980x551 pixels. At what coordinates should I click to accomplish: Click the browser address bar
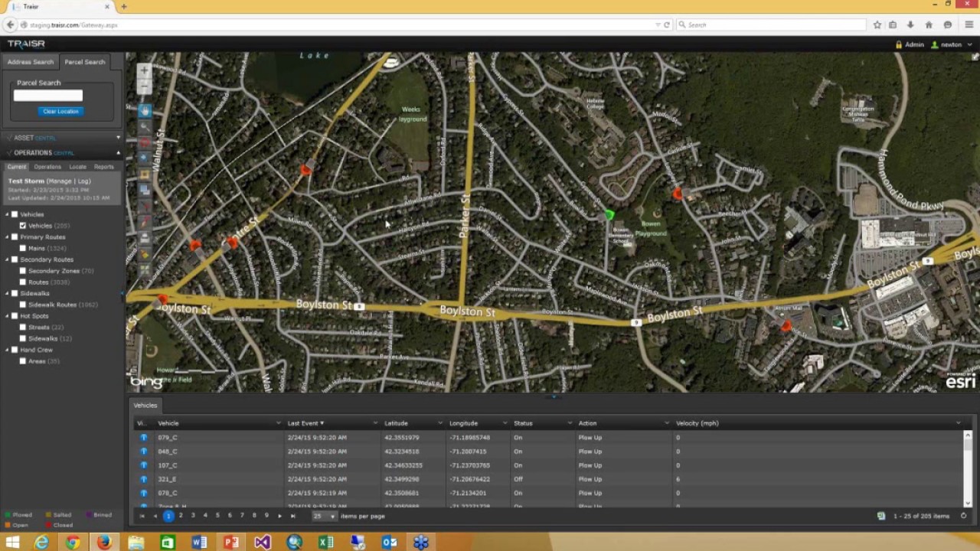[337, 25]
